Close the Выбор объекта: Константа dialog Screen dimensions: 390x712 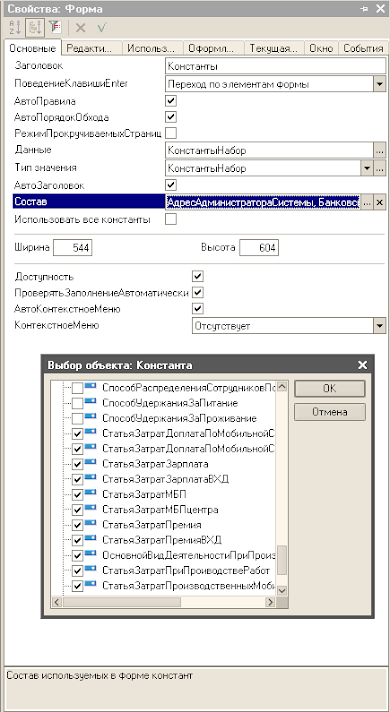[x=362, y=365]
